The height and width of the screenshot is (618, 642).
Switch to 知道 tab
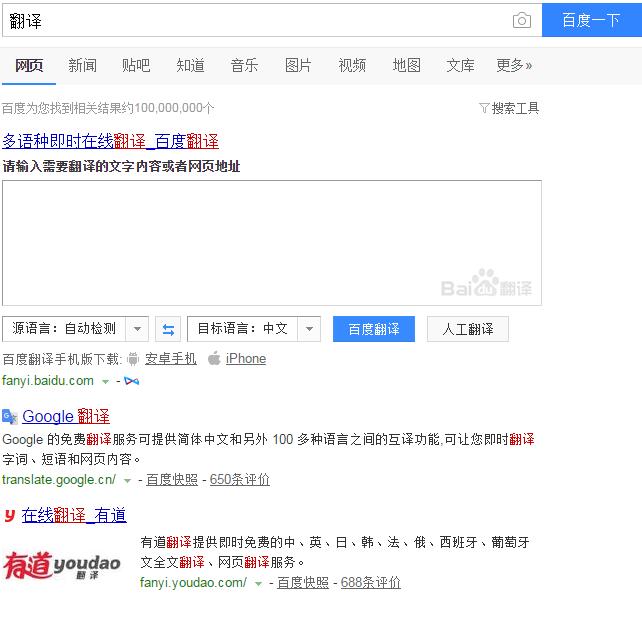tap(190, 66)
